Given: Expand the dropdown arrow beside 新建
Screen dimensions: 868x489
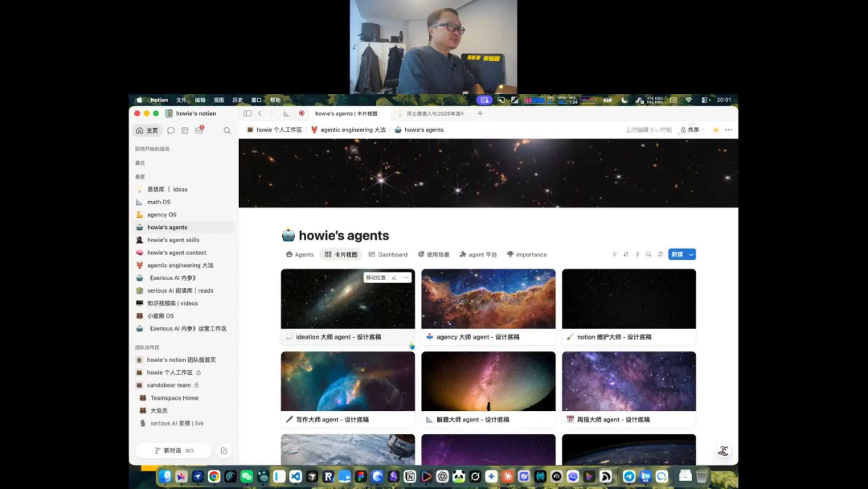Looking at the screenshot, I should tap(691, 255).
